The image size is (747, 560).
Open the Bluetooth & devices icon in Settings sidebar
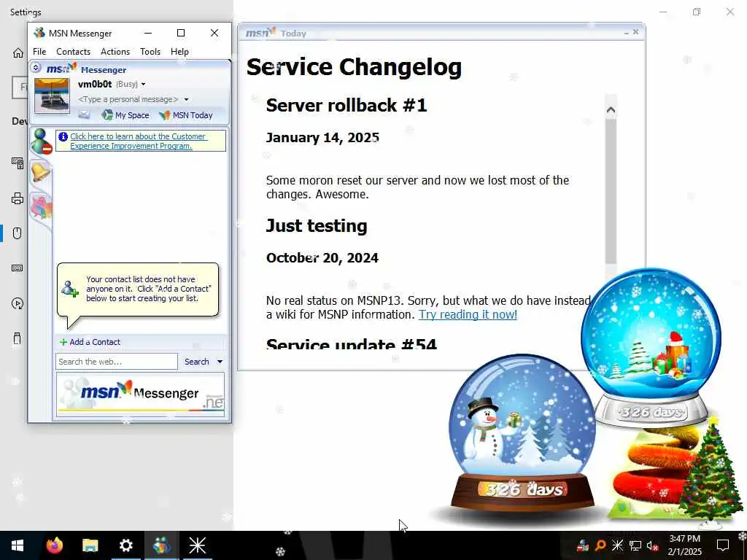(x=18, y=163)
